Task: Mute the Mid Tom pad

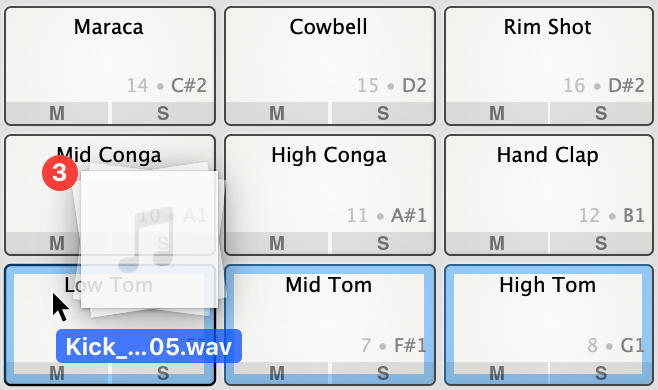Action: (277, 373)
